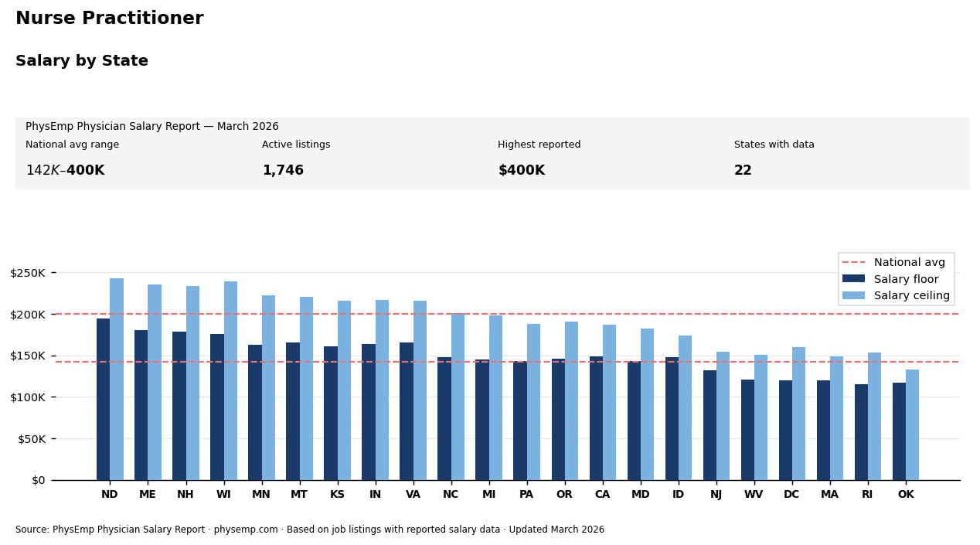Open the physemp.com source link
The image size is (980, 545).
click(246, 530)
